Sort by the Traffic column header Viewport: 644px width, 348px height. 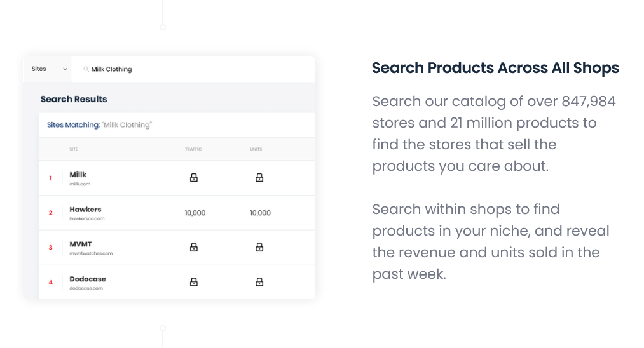point(193,149)
